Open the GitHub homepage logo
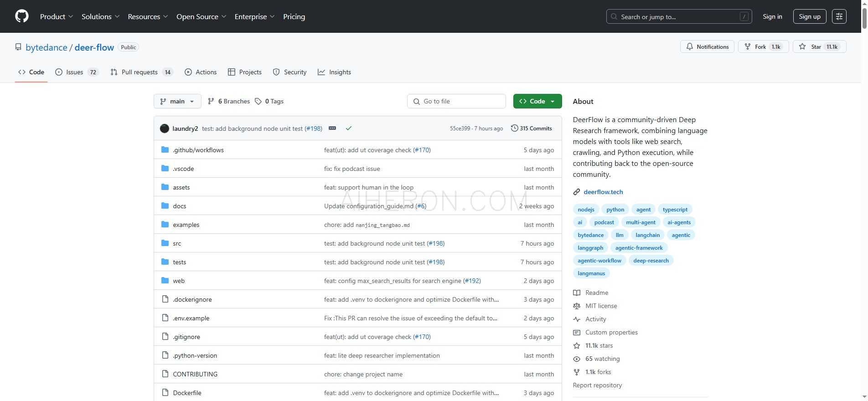Screen dimensions: 868x401 pyautogui.click(x=22, y=16)
